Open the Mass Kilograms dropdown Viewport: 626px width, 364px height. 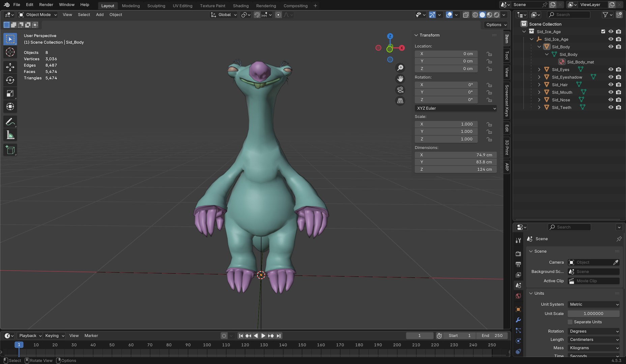pyautogui.click(x=594, y=348)
